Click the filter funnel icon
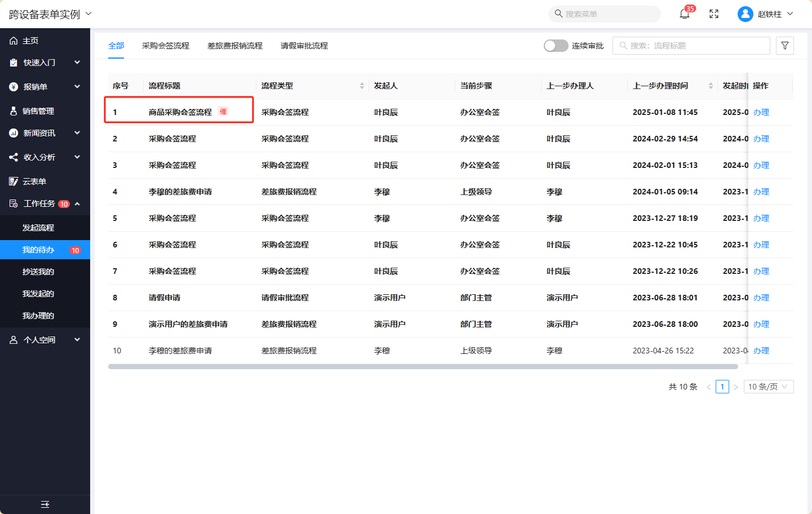Screen dimensions: 812x514 click(x=784, y=46)
